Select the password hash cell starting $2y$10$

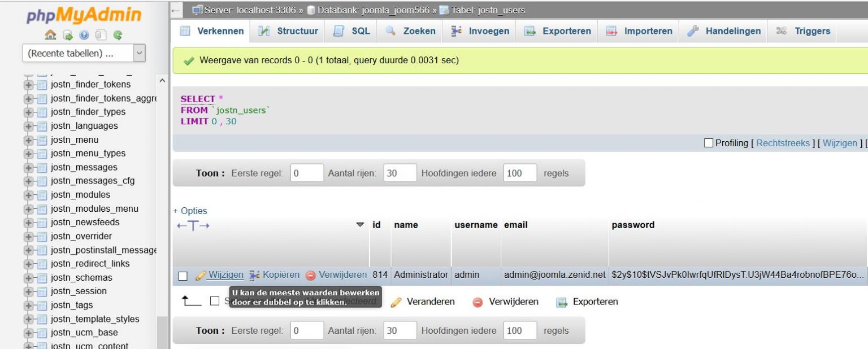pyautogui.click(x=737, y=275)
